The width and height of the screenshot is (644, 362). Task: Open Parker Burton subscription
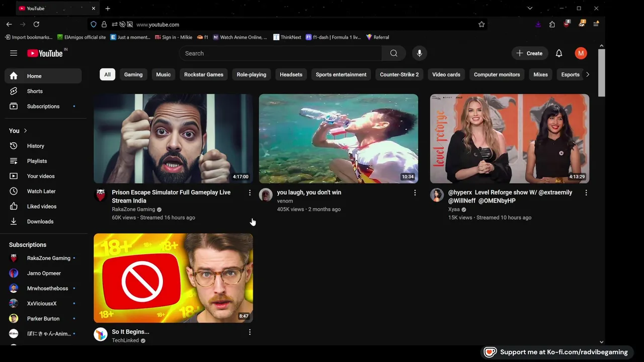click(x=43, y=318)
